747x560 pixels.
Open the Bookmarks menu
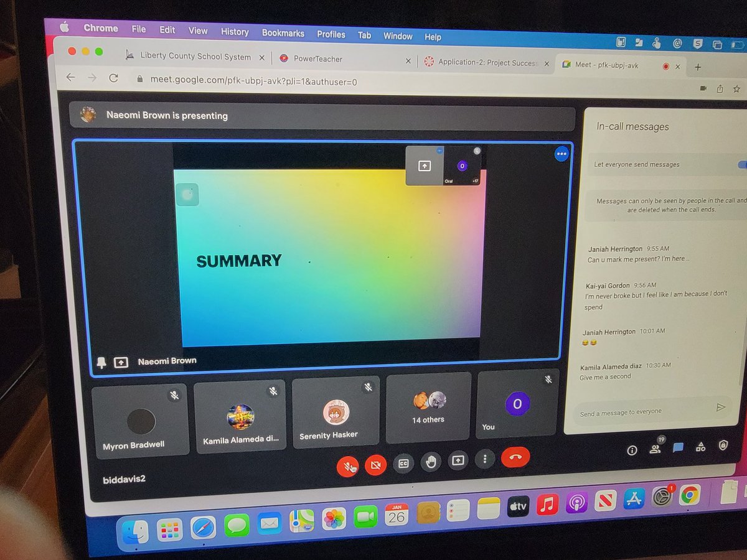pyautogui.click(x=283, y=33)
